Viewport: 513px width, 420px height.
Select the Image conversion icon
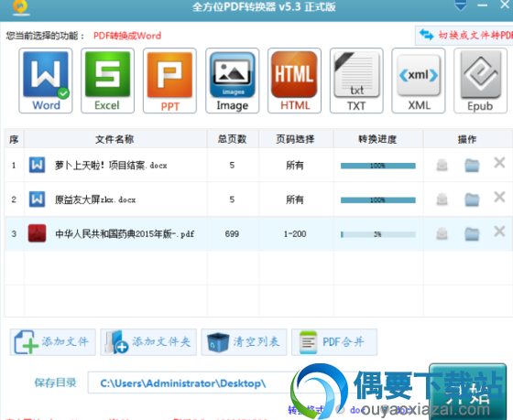click(x=233, y=81)
